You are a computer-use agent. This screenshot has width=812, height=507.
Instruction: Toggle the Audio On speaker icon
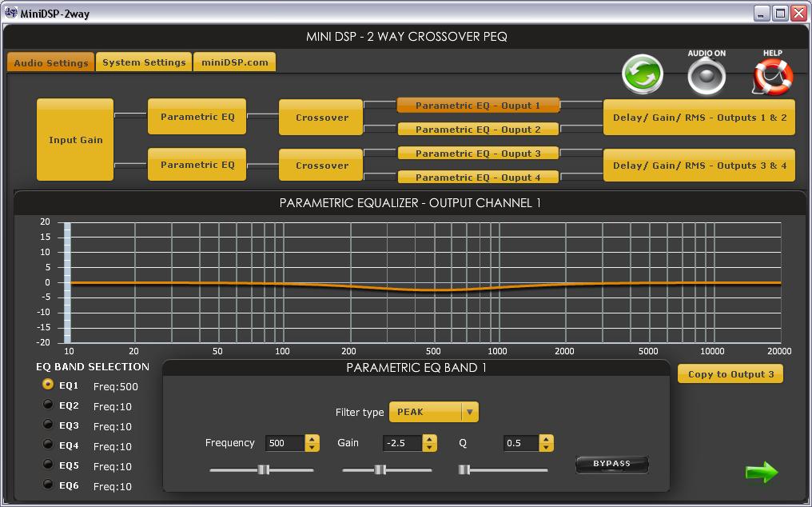pos(707,77)
